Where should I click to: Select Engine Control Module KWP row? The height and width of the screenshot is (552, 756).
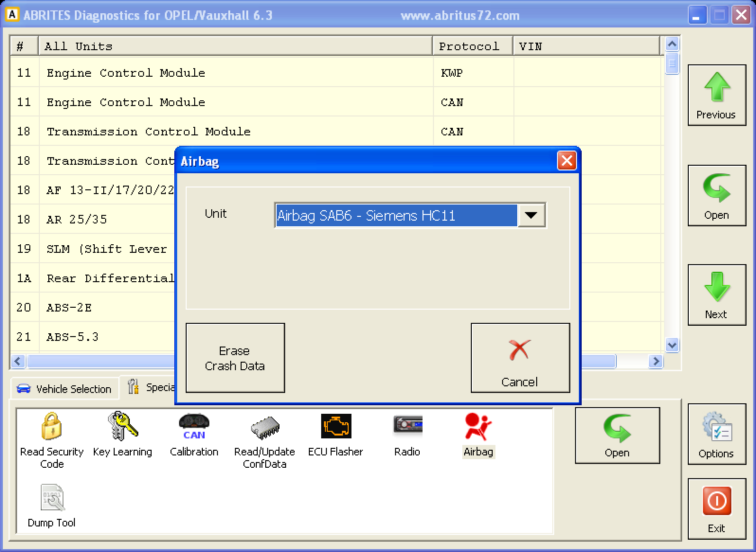[x=336, y=73]
